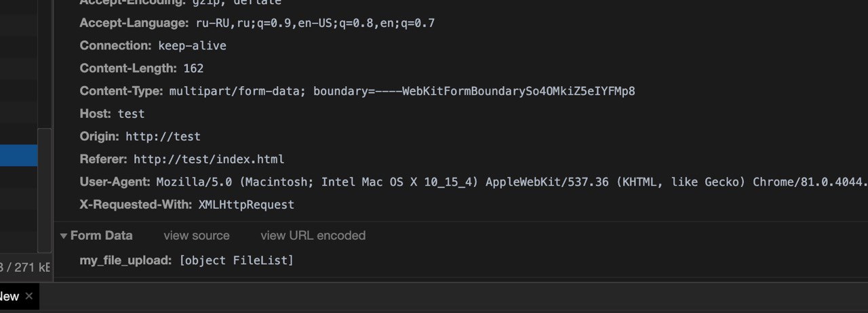Select the Origin http://test header
Image resolution: width=868 pixels, height=313 pixels.
(x=140, y=136)
